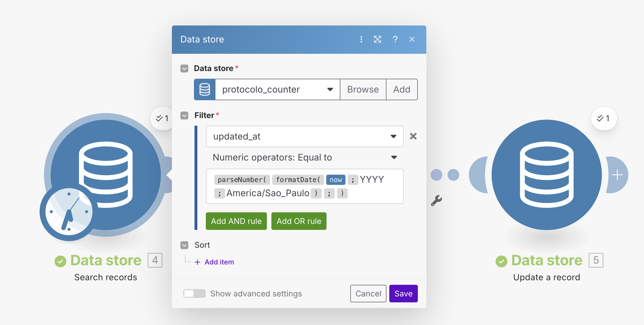Toggle Show advanced settings switch
This screenshot has height=325, width=644.
[194, 294]
